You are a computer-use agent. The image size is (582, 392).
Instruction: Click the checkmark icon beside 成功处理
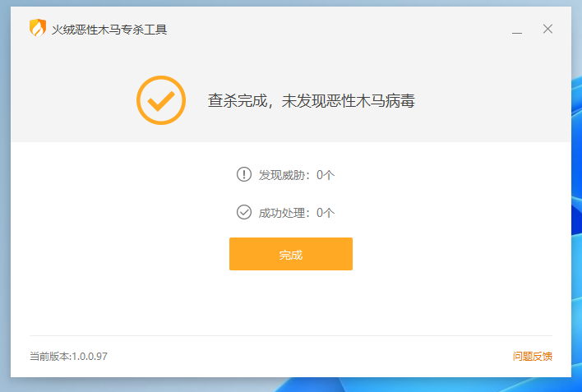coord(244,212)
